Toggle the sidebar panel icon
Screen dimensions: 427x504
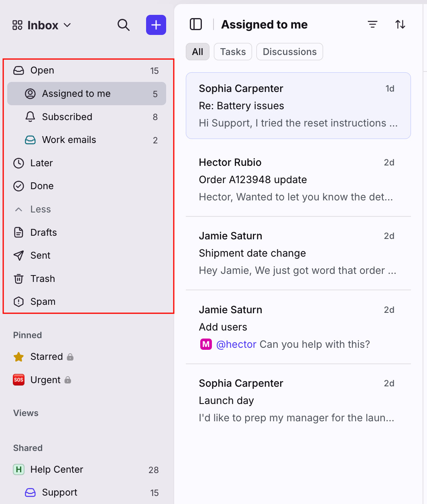tap(196, 24)
